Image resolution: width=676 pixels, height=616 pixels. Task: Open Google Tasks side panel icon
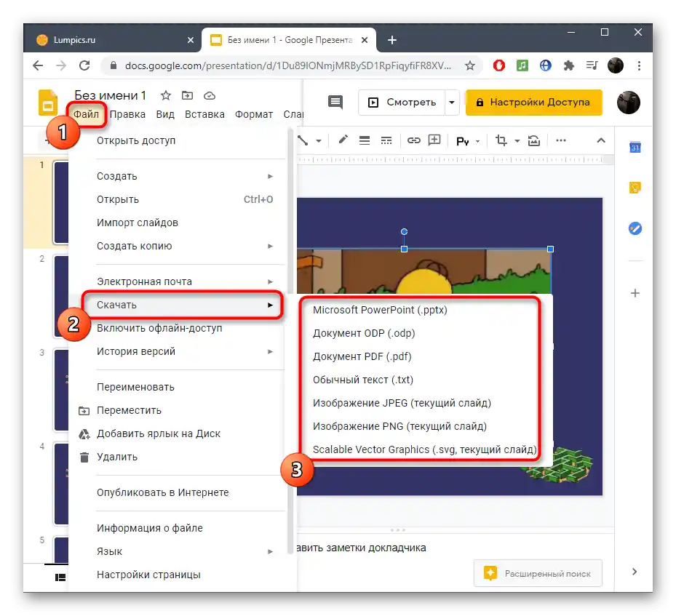[x=635, y=228]
